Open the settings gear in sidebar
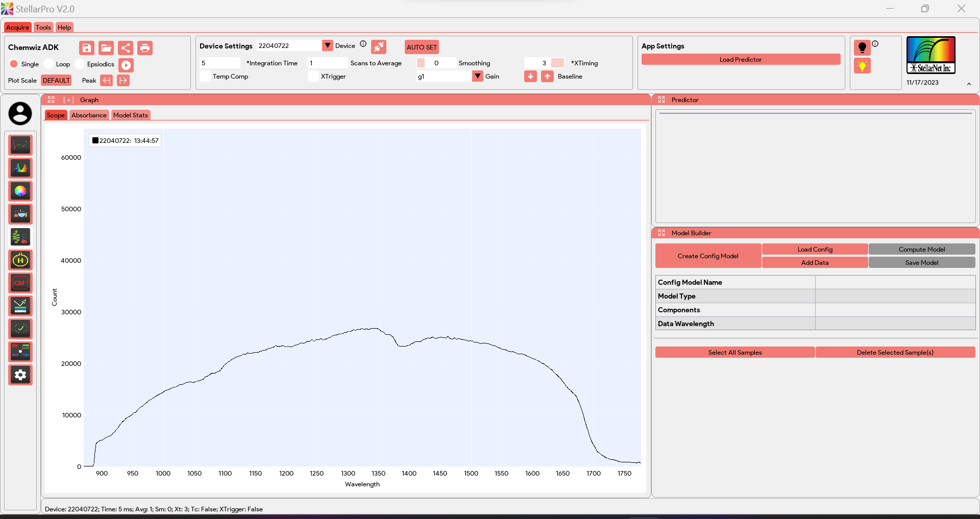Viewport: 980px width, 519px height. click(20, 375)
